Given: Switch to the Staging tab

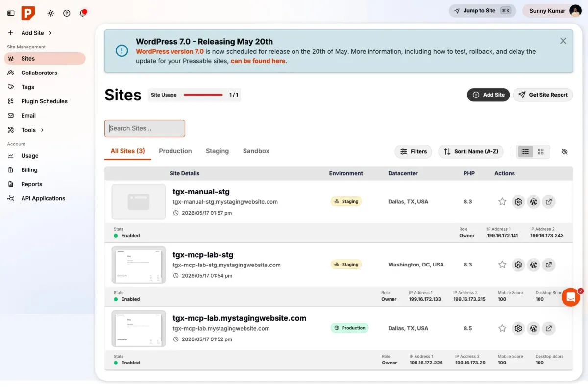Looking at the screenshot, I should coord(217,151).
